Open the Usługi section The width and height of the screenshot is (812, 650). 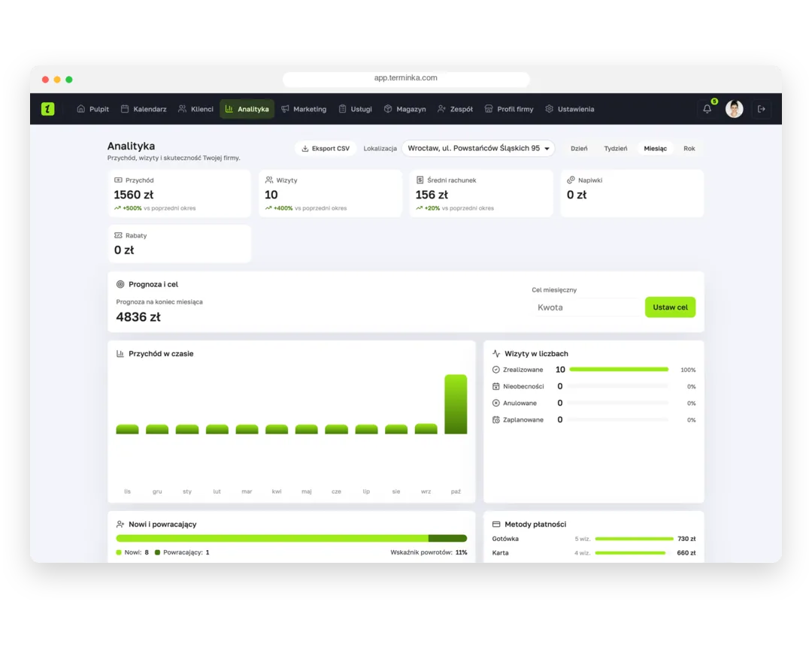tap(355, 109)
